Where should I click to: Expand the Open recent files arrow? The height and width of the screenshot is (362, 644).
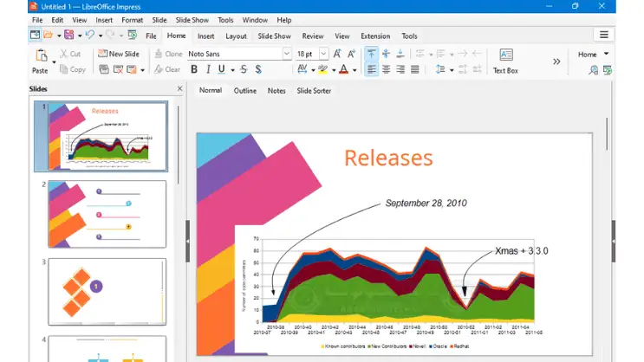[59, 36]
